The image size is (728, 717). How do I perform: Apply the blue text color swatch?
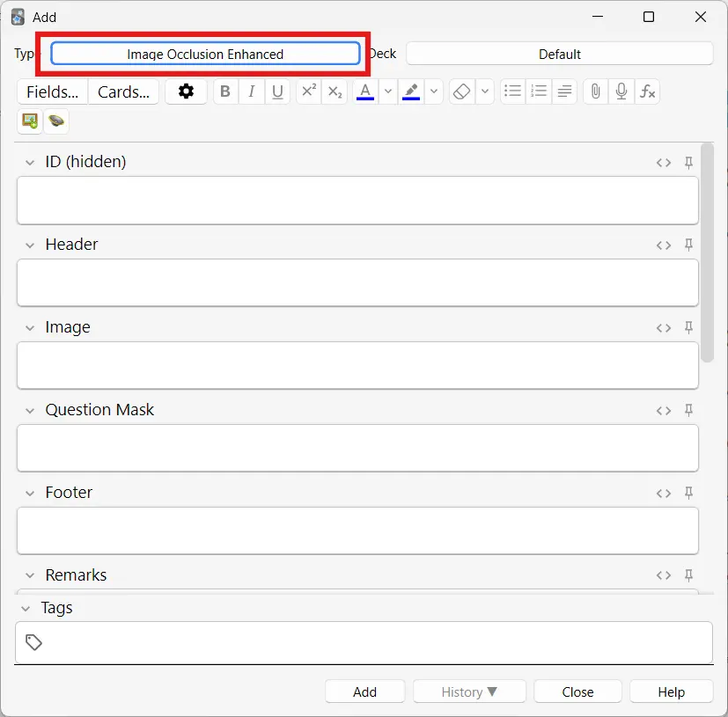click(365, 91)
